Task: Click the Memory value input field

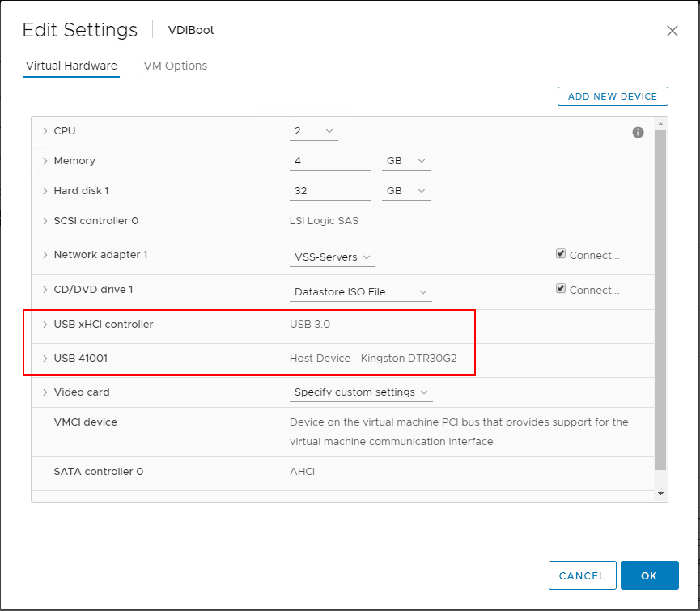Action: [329, 160]
